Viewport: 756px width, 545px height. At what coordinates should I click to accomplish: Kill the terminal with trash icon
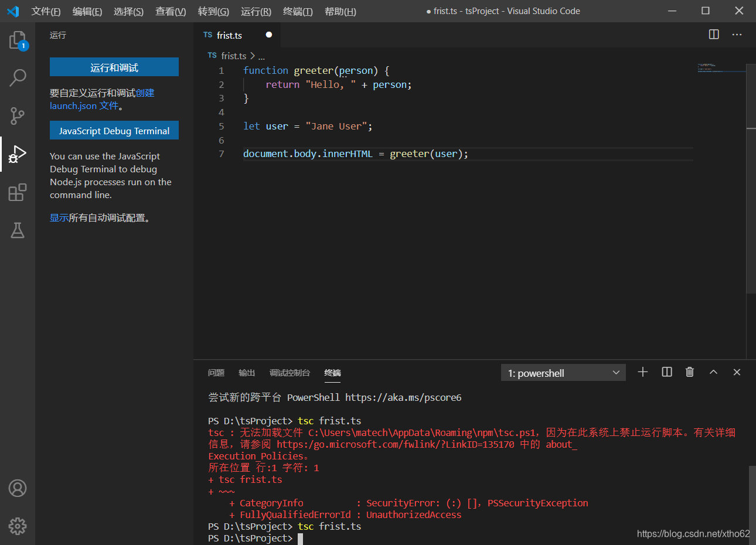[x=690, y=372]
